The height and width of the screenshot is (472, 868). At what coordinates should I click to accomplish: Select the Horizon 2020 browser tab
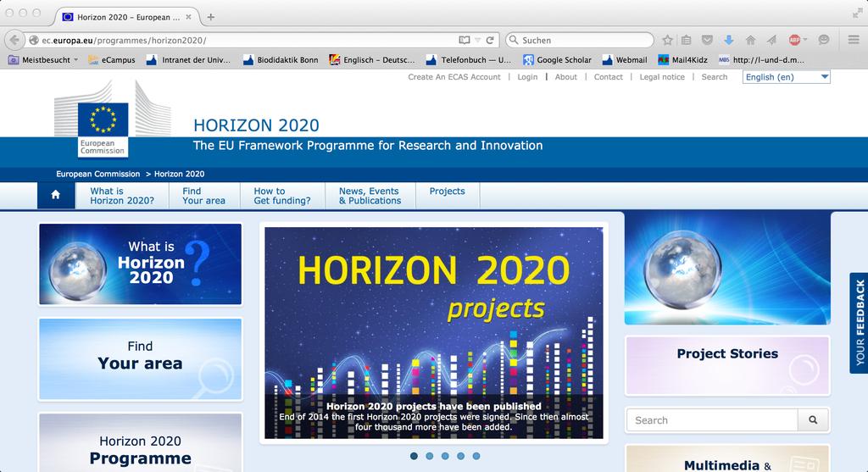[x=127, y=17]
